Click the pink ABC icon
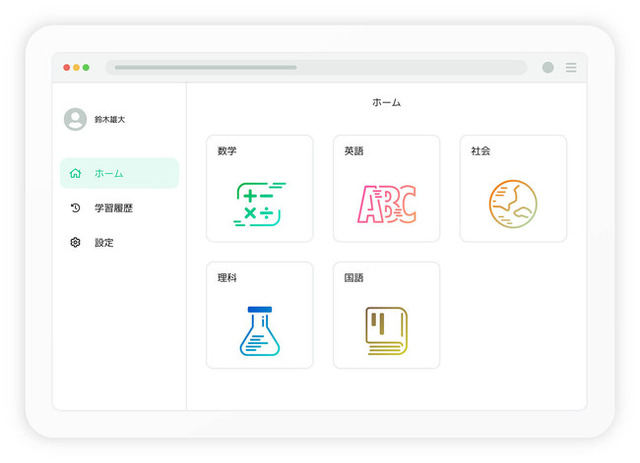The width and height of the screenshot is (640, 463). pyautogui.click(x=387, y=204)
